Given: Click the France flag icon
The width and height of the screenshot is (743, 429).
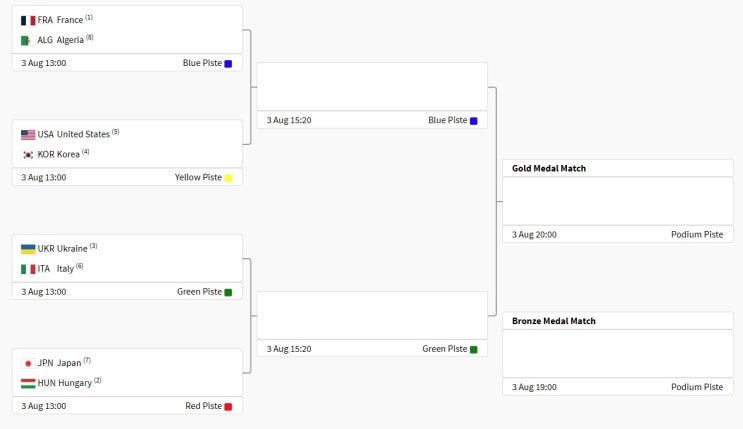Looking at the screenshot, I should (x=28, y=20).
